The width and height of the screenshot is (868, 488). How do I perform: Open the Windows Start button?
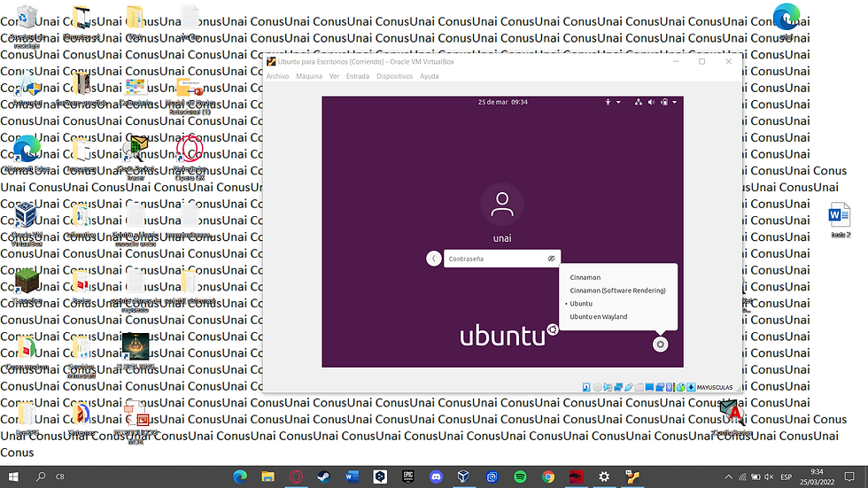point(13,476)
